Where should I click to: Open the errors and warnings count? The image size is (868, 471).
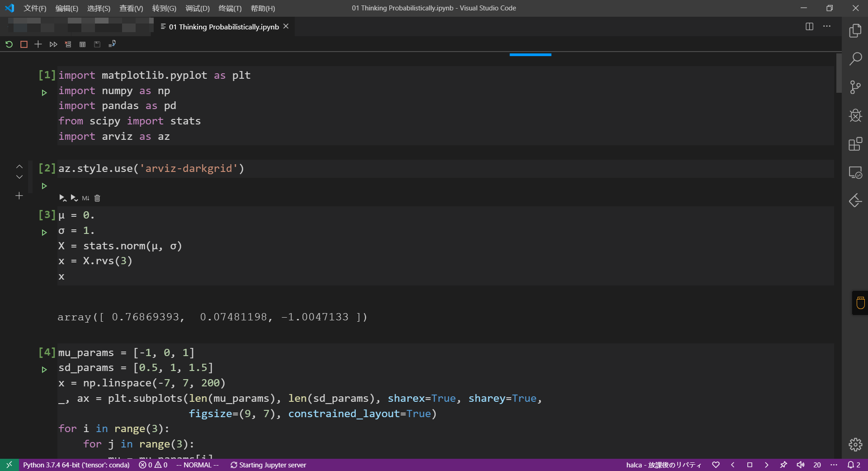click(153, 465)
